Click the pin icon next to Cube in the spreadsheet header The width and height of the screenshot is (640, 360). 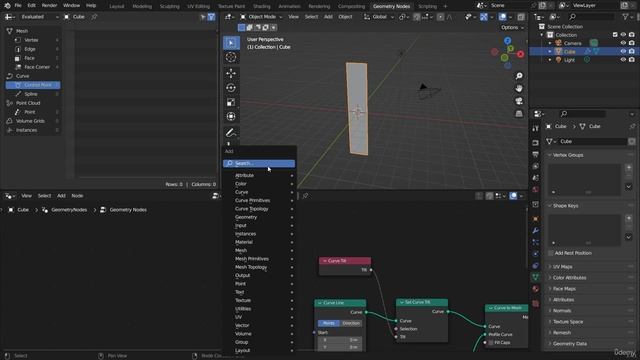point(94,17)
